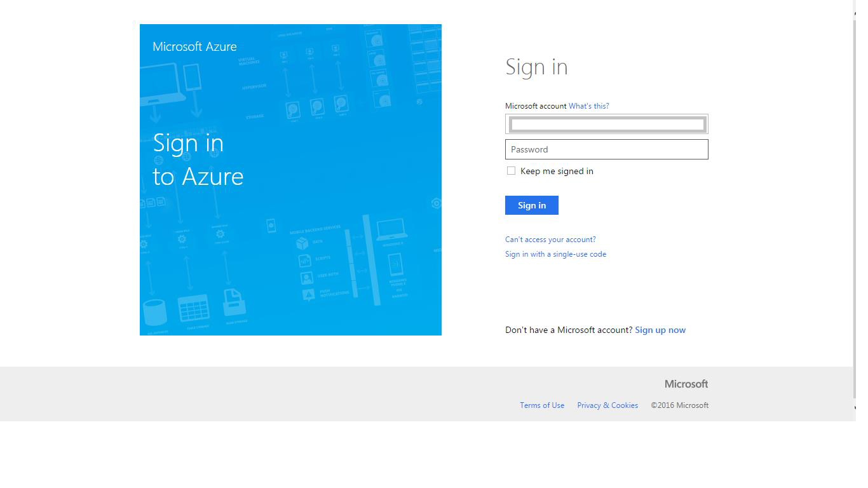Click the ©2016 Microsoft copyright text

679,405
